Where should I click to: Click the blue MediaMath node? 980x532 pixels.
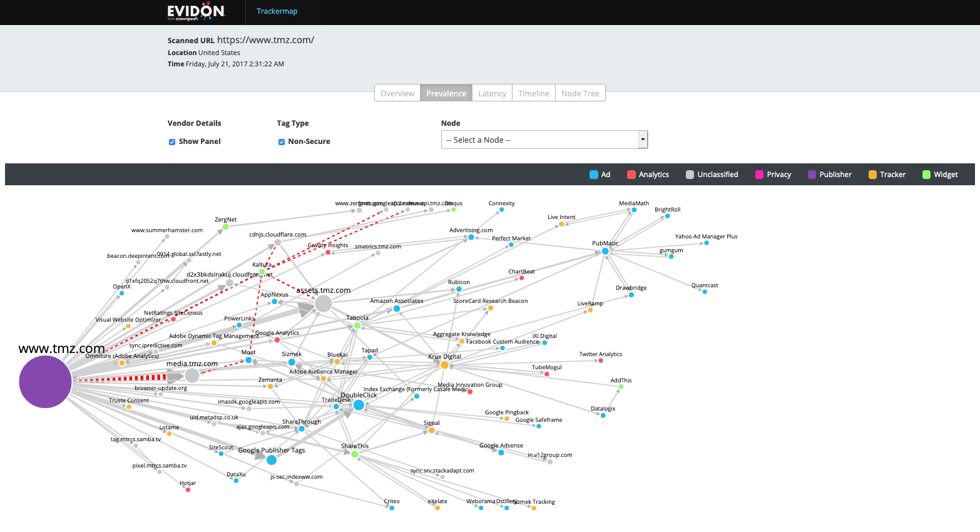click(x=634, y=210)
